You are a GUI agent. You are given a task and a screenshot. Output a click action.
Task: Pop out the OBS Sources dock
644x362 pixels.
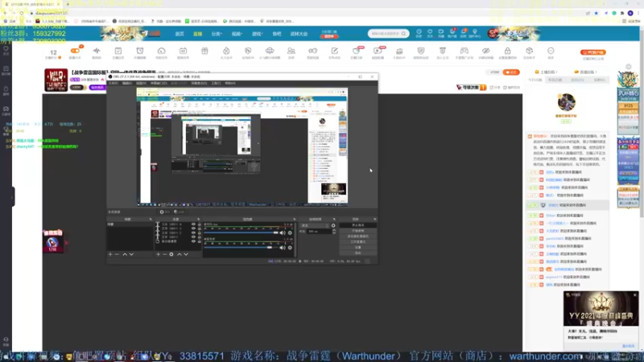click(x=198, y=219)
